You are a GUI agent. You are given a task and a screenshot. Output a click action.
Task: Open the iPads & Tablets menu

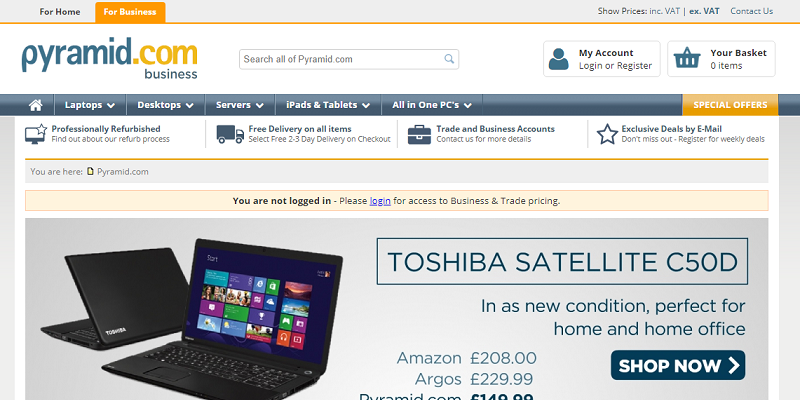[328, 105]
